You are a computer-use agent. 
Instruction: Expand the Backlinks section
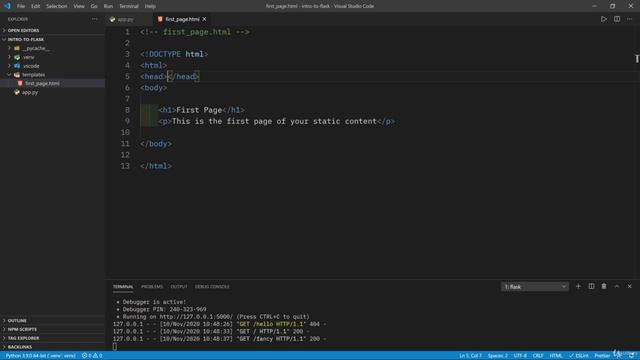tap(20, 347)
